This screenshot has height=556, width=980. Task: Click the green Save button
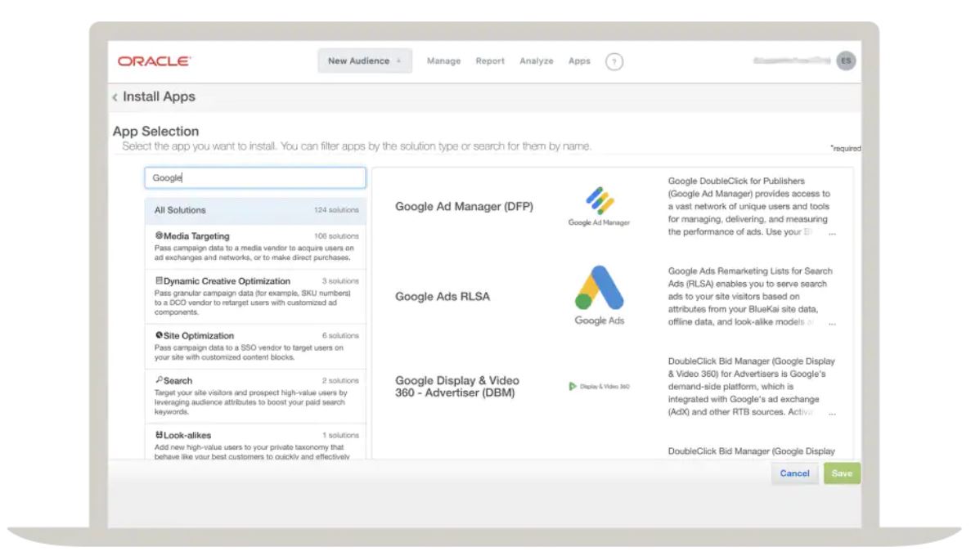[842, 473]
